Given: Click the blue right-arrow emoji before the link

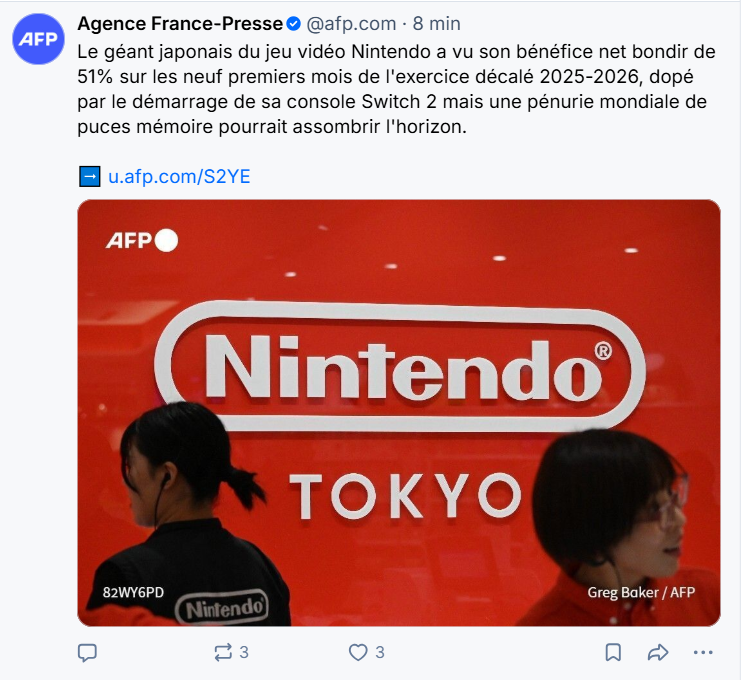Looking at the screenshot, I should [89, 176].
